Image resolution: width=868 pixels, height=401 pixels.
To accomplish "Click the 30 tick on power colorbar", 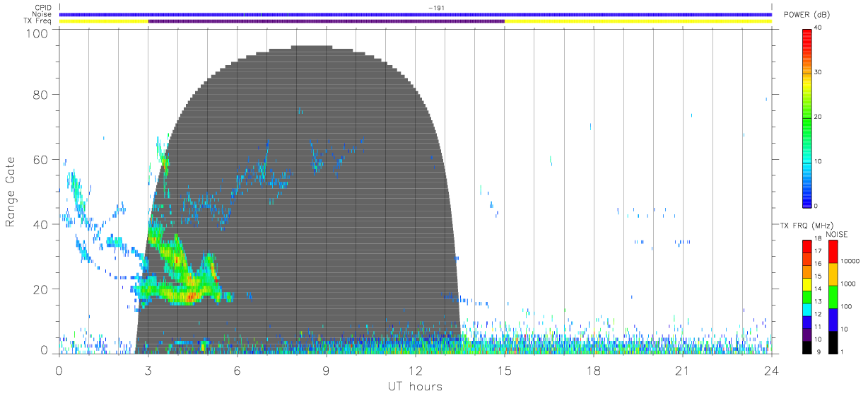I will pyautogui.click(x=818, y=72).
